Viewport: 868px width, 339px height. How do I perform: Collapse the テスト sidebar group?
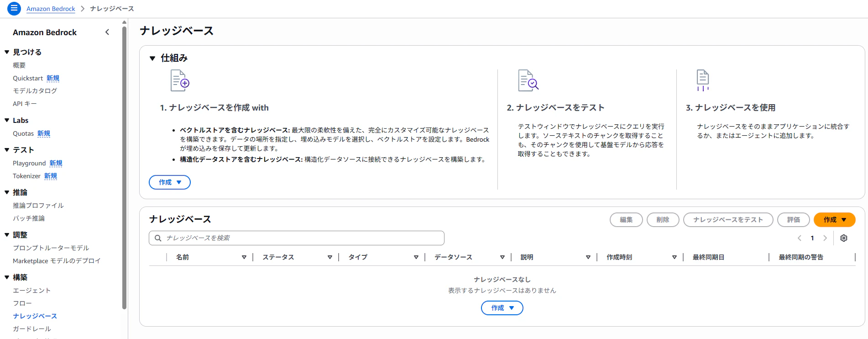(x=7, y=150)
